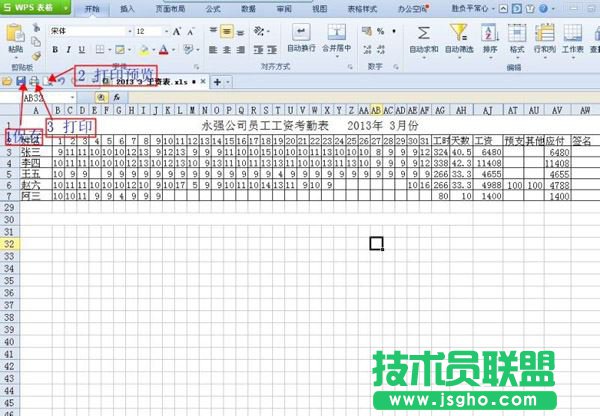Image resolution: width=600 pixels, height=416 pixels.
Task: Decrease font size with the smaller A
Action: (191, 31)
